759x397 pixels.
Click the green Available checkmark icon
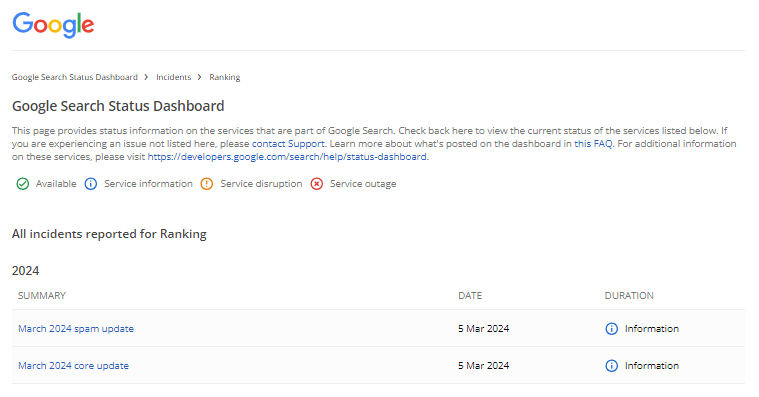click(23, 184)
